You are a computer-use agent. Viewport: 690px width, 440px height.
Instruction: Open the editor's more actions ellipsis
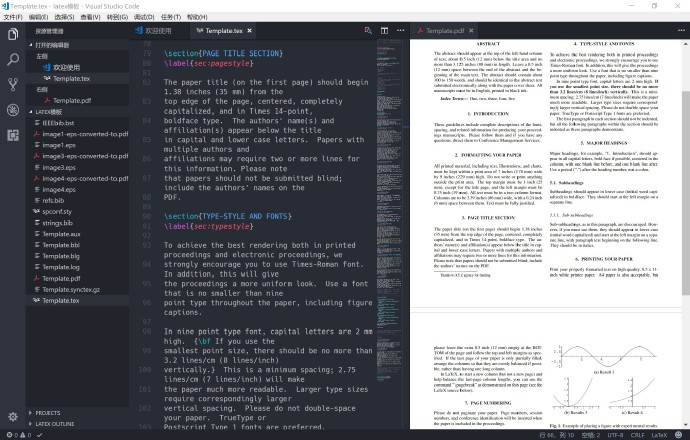[x=400, y=30]
